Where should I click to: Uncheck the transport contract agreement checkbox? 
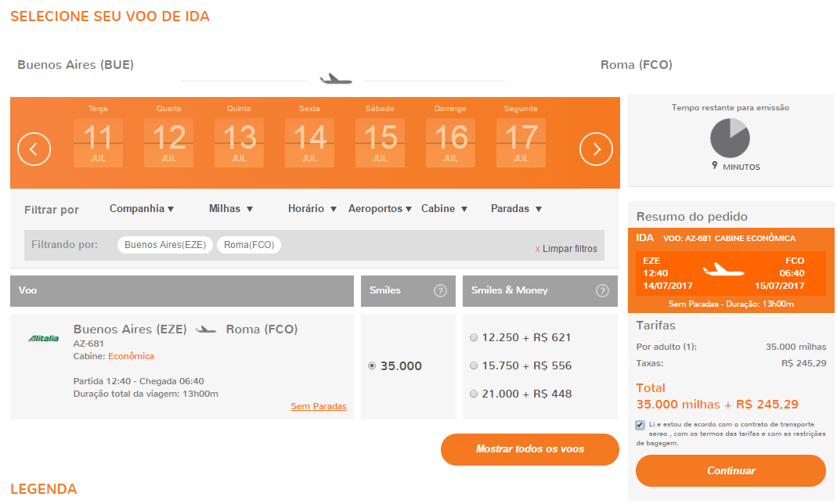640,425
